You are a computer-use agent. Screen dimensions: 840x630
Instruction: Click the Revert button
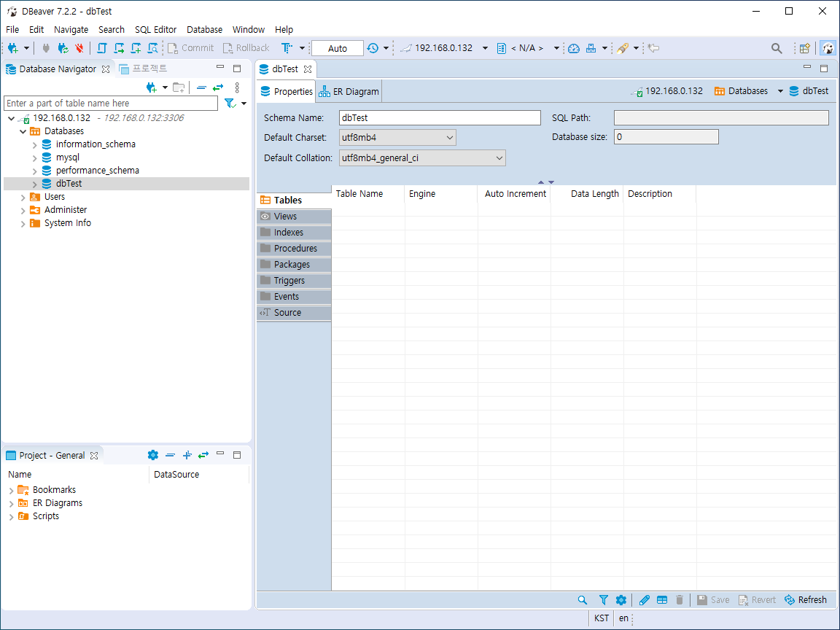point(757,600)
